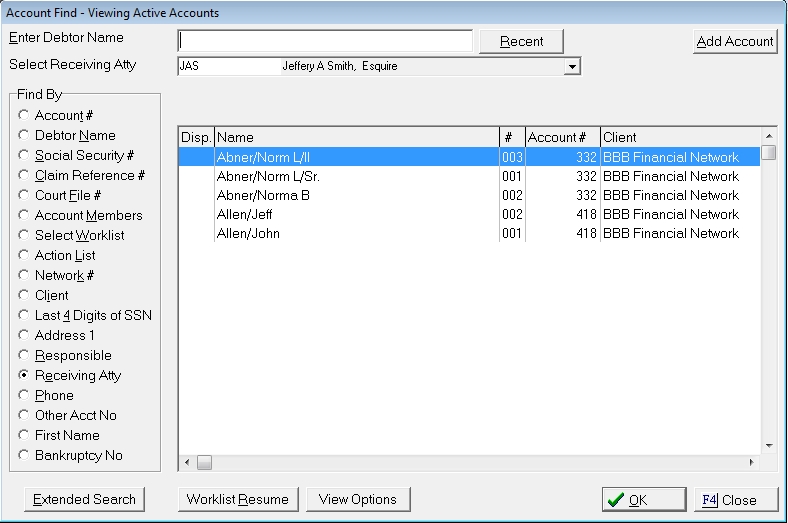Pick the Bankruptcy No radio button
Screen dimensions: 788x523
(24, 456)
